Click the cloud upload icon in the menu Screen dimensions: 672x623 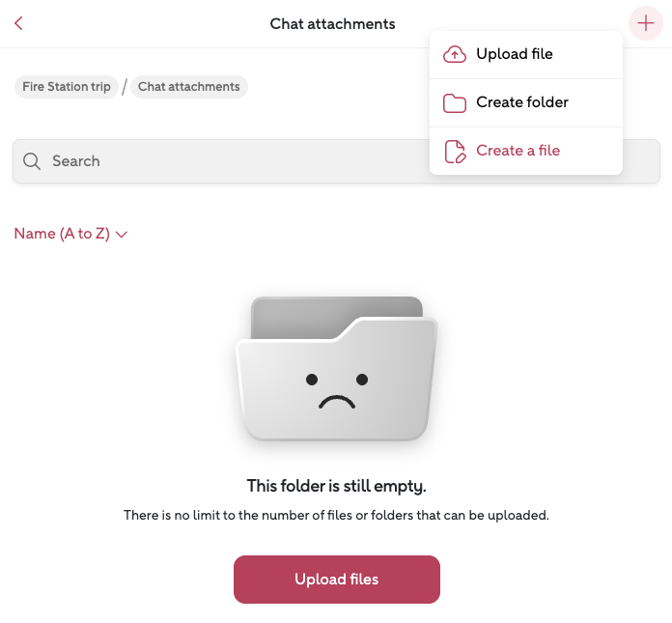(454, 54)
